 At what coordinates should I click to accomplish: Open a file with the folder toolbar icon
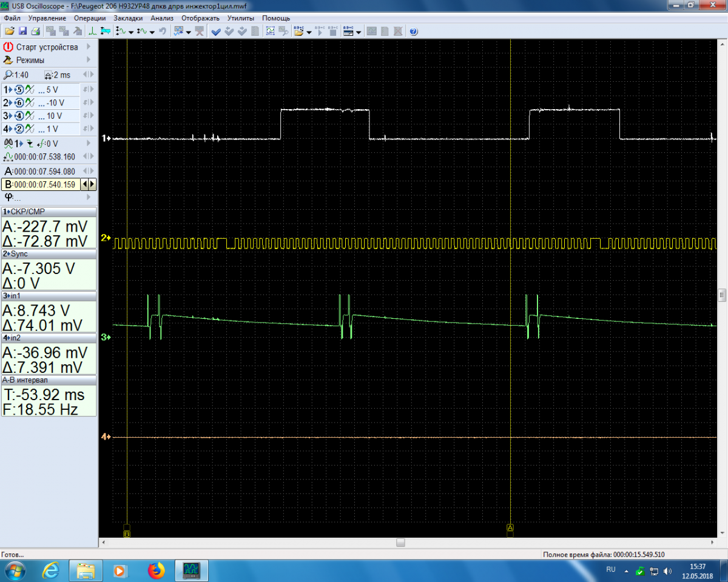[9, 31]
